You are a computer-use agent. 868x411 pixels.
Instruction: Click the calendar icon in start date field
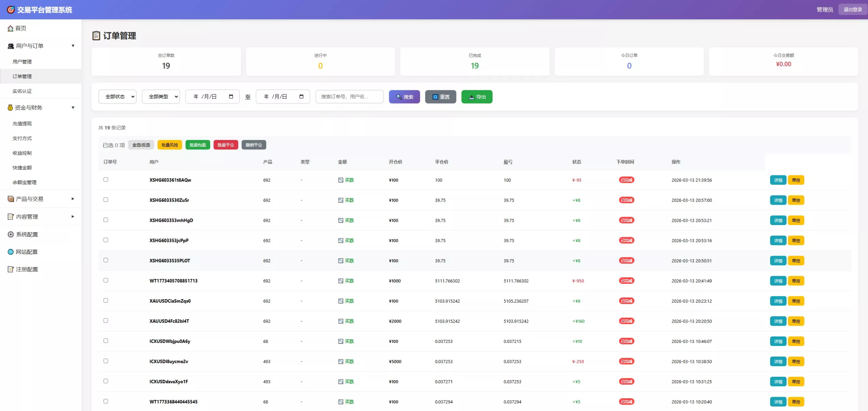coord(231,97)
